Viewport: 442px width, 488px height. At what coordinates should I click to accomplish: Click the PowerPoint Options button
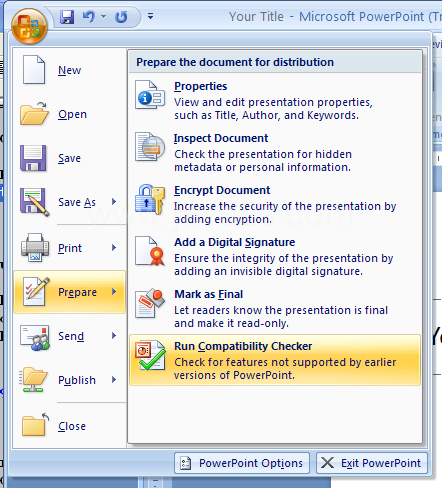[x=242, y=463]
